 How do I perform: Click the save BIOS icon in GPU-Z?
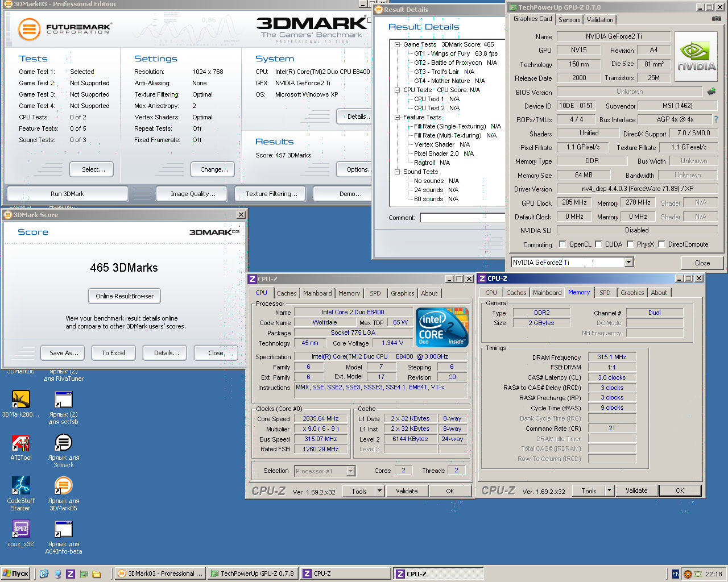pos(711,91)
